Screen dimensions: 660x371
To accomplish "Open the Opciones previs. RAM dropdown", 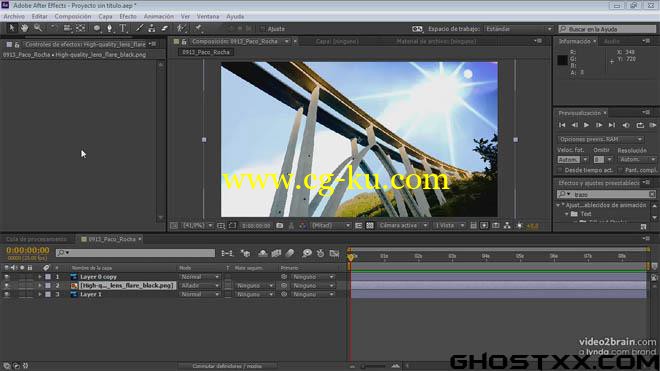I will [600, 139].
